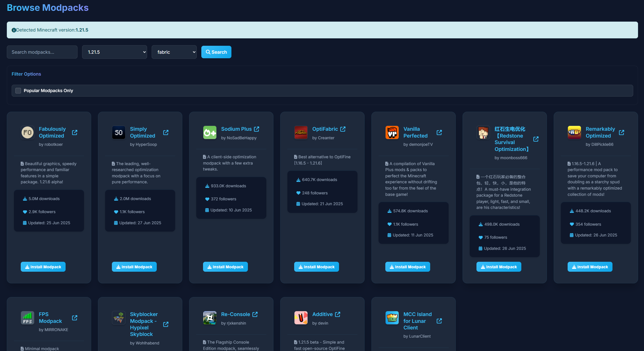Viewport: 644px width, 351px height.
Task: Install the Simply Optimized modpack
Action: (134, 267)
